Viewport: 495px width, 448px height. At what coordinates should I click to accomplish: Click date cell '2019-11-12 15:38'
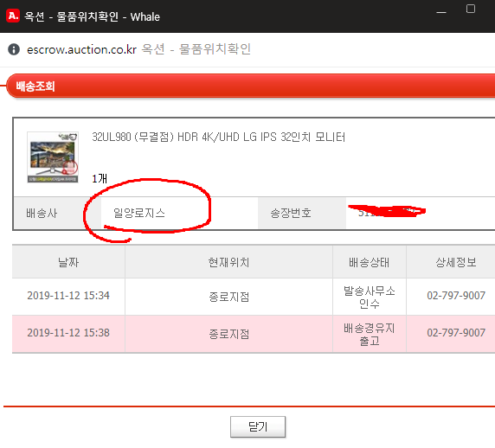(x=68, y=333)
